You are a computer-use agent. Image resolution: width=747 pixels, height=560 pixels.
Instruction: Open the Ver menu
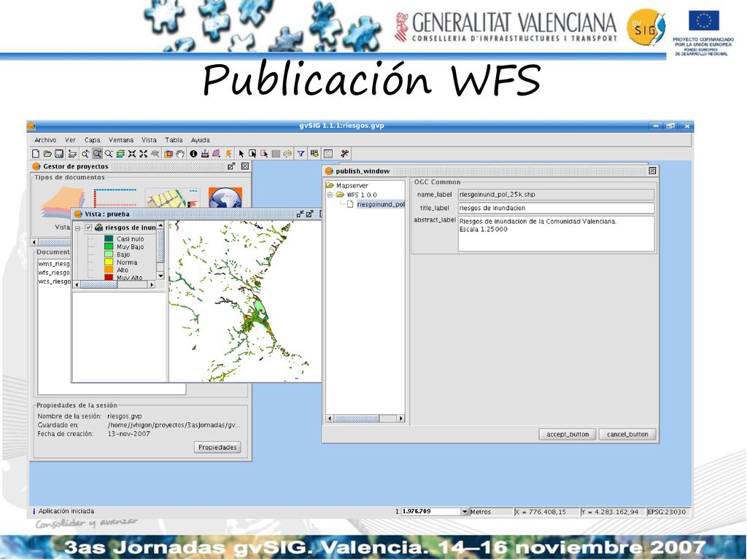point(71,140)
